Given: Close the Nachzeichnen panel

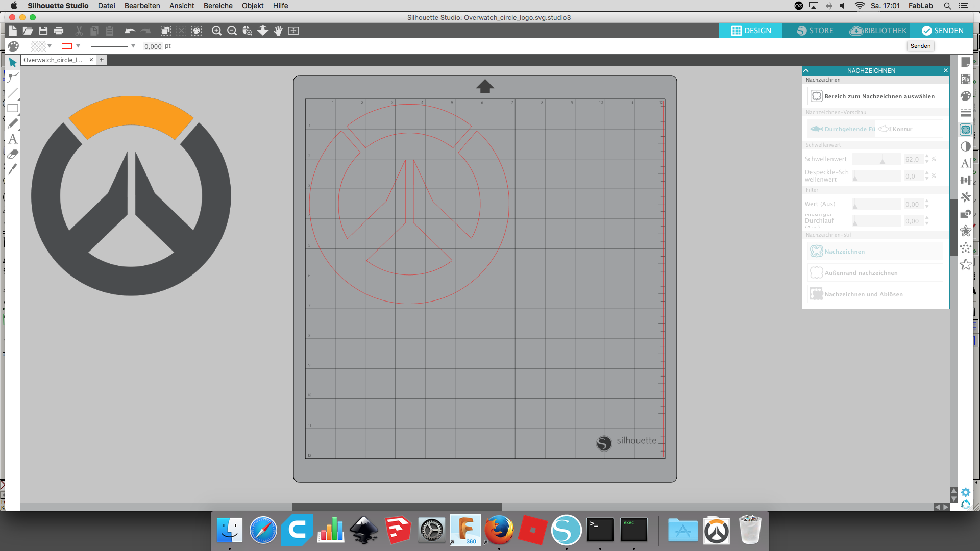Looking at the screenshot, I should click(x=945, y=70).
